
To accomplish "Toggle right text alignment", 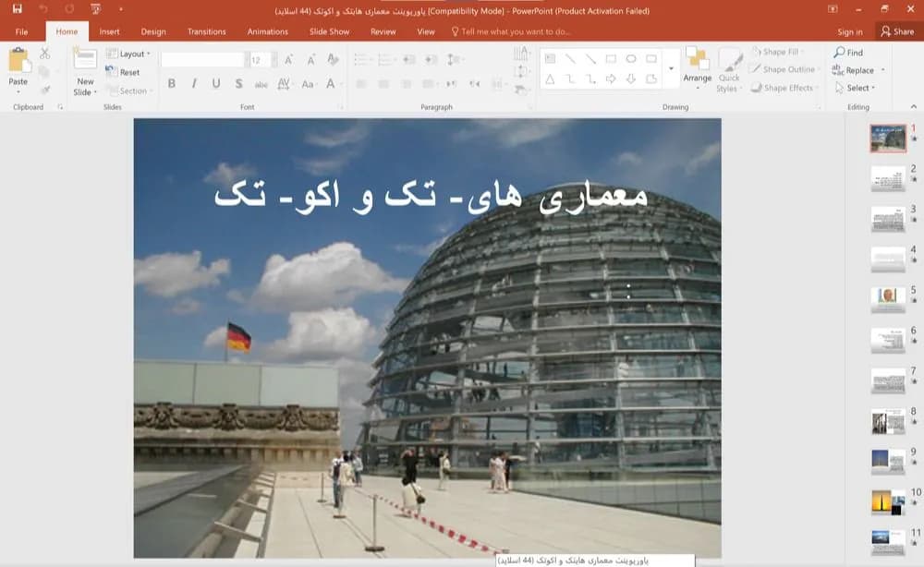I will [x=406, y=84].
